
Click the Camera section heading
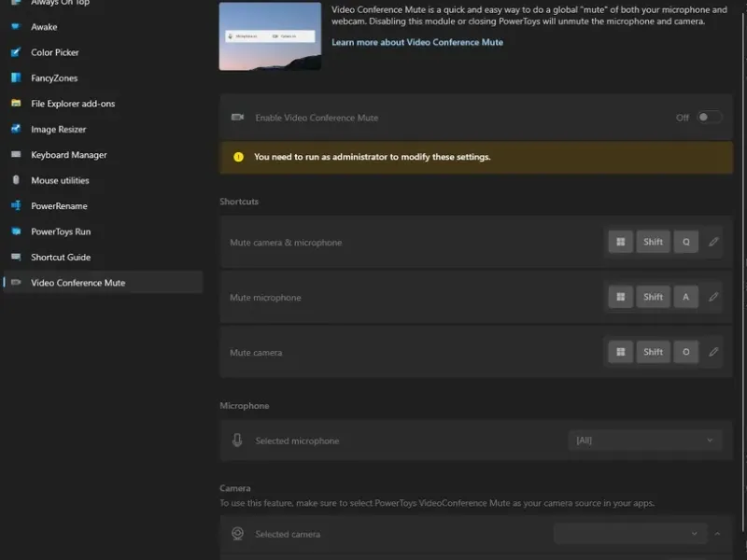pyautogui.click(x=235, y=488)
